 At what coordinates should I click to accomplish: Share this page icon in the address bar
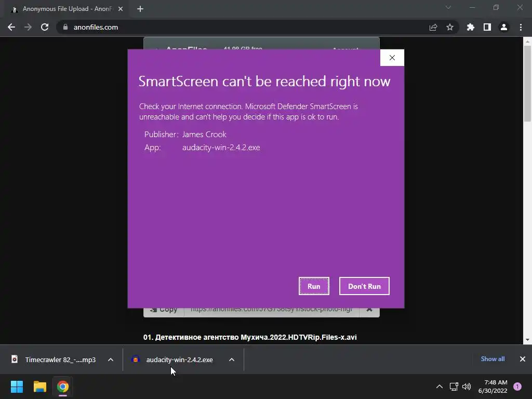[x=433, y=27]
